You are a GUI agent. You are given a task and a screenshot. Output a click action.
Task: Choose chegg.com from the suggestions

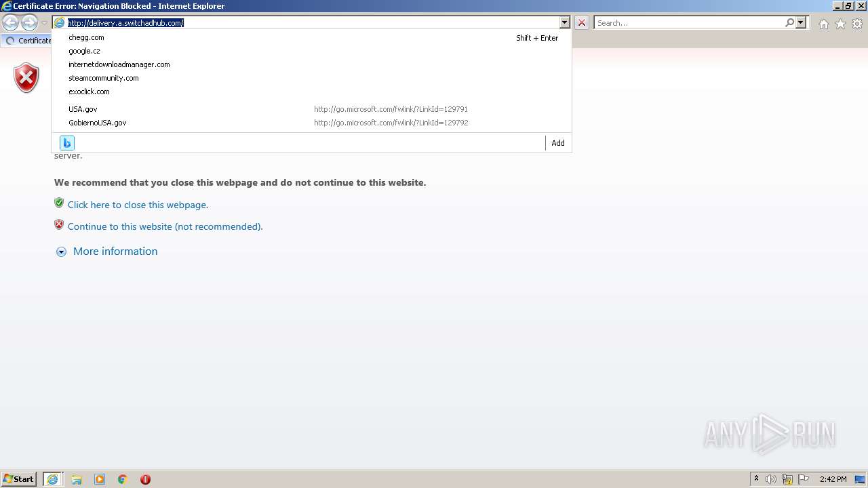point(312,37)
